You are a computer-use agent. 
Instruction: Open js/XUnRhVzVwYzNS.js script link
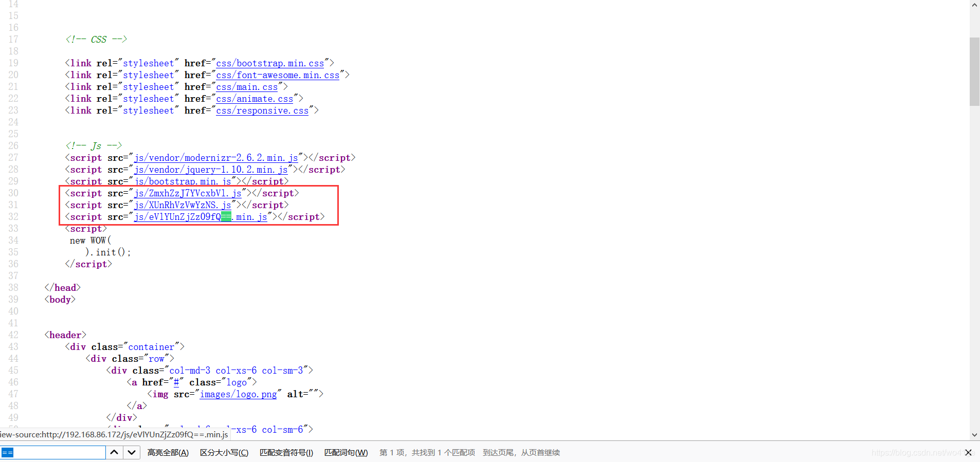(x=183, y=205)
